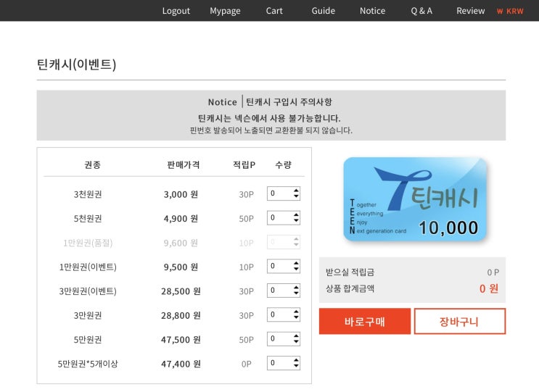Open the Review page

point(471,11)
